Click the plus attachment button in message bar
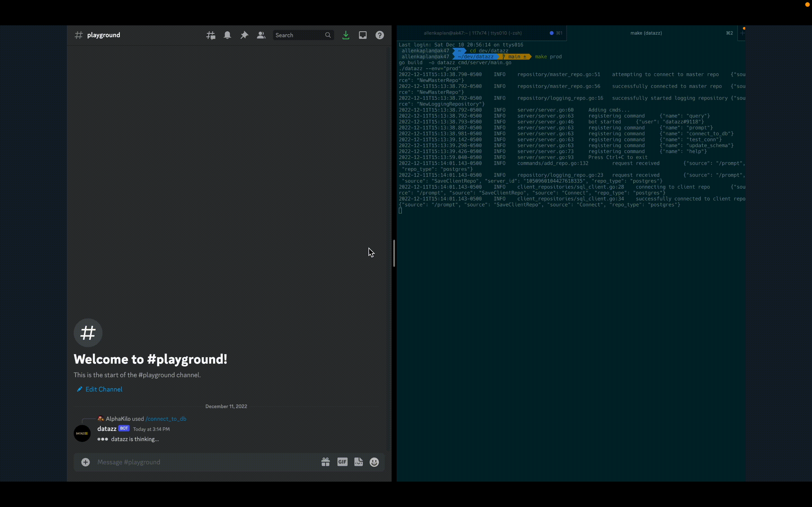 (x=85, y=462)
